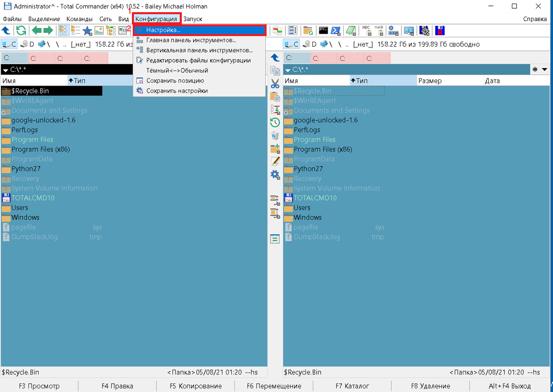This screenshot has width=553, height=392.
Task: Click the copy pages icon in vertical toolbar
Action: coord(275,71)
